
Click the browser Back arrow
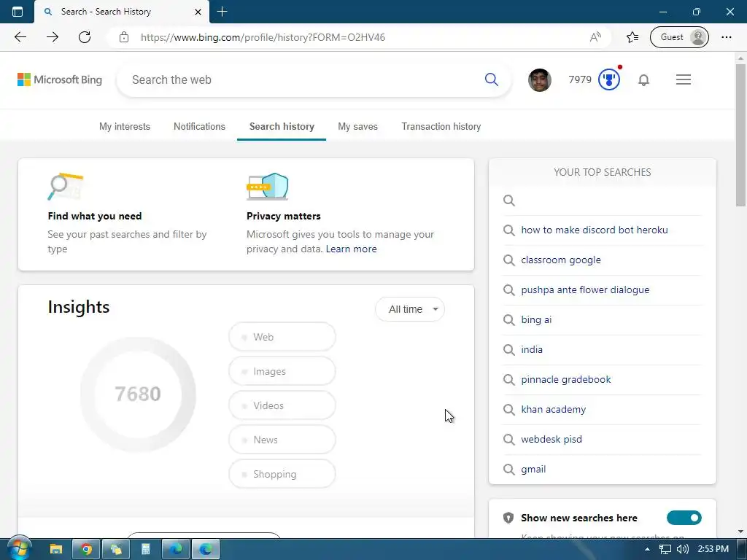tap(20, 37)
